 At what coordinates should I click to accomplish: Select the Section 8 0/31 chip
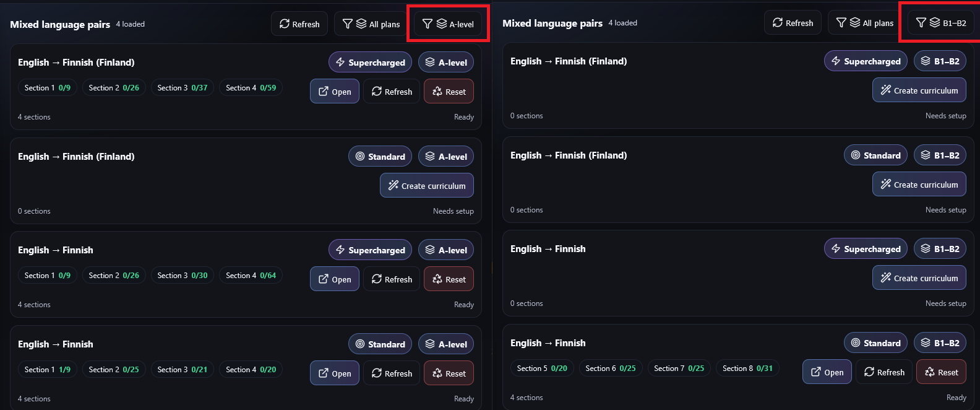(x=747, y=369)
